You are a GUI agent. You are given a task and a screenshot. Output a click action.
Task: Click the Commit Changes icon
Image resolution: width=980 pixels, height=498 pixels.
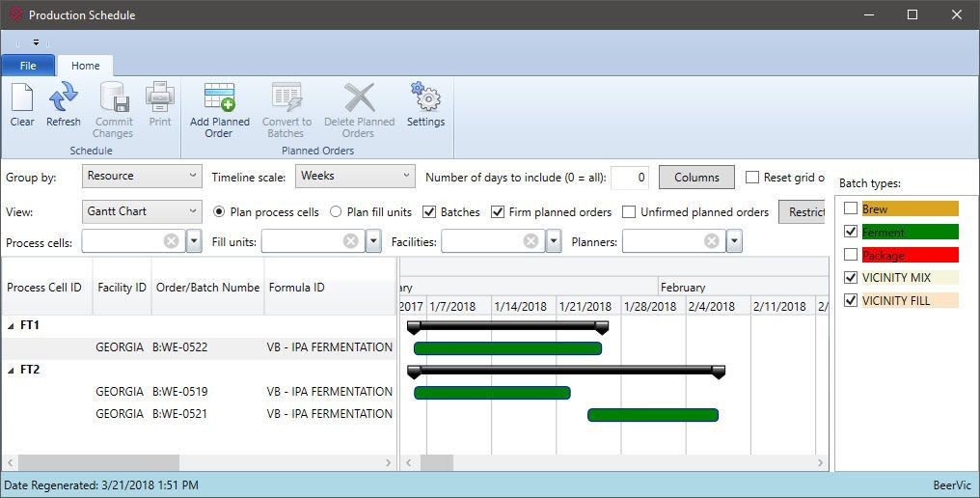pos(115,98)
